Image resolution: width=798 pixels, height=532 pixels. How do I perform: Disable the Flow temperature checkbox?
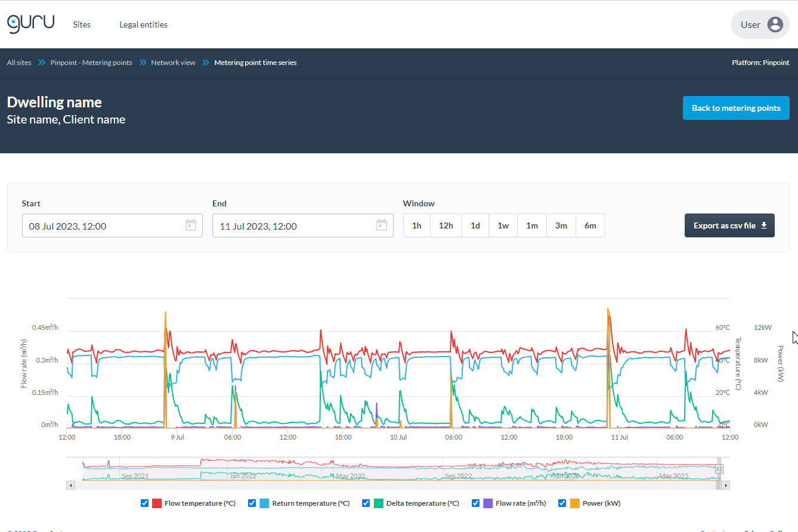[144, 503]
